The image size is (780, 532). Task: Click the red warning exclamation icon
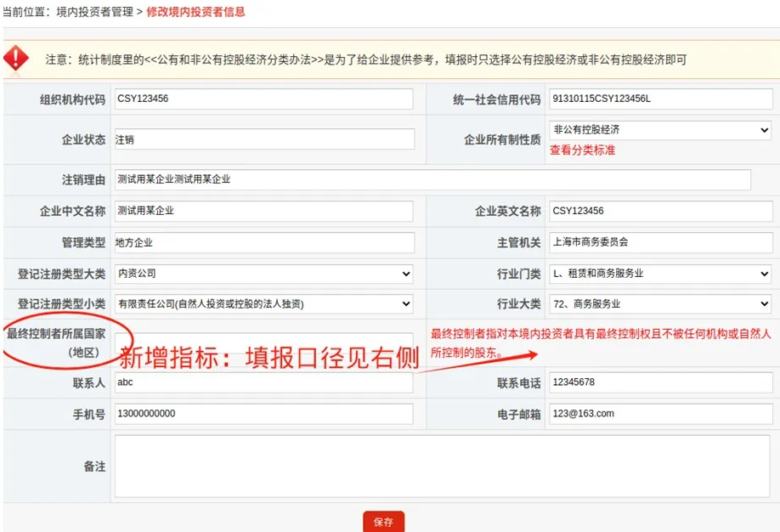(17, 58)
